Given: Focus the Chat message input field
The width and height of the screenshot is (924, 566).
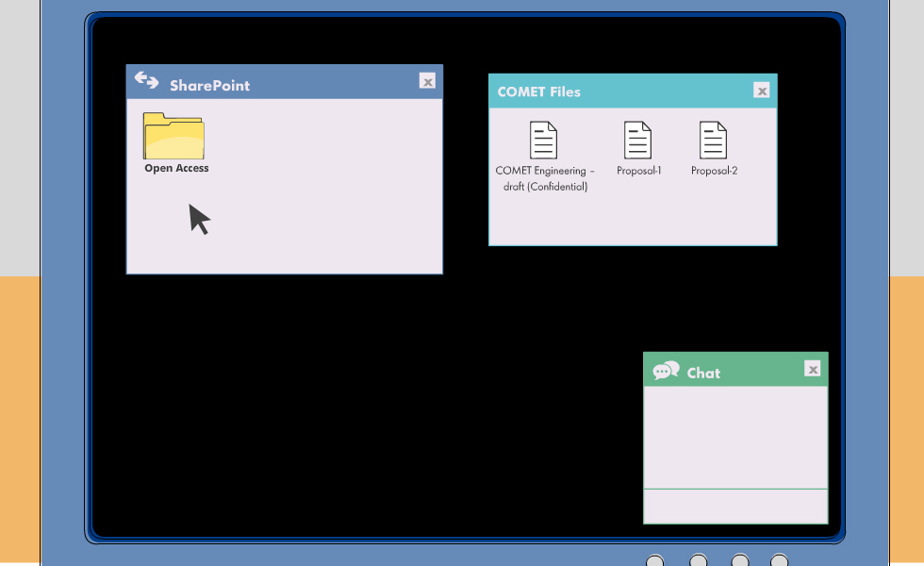Looking at the screenshot, I should point(735,506).
